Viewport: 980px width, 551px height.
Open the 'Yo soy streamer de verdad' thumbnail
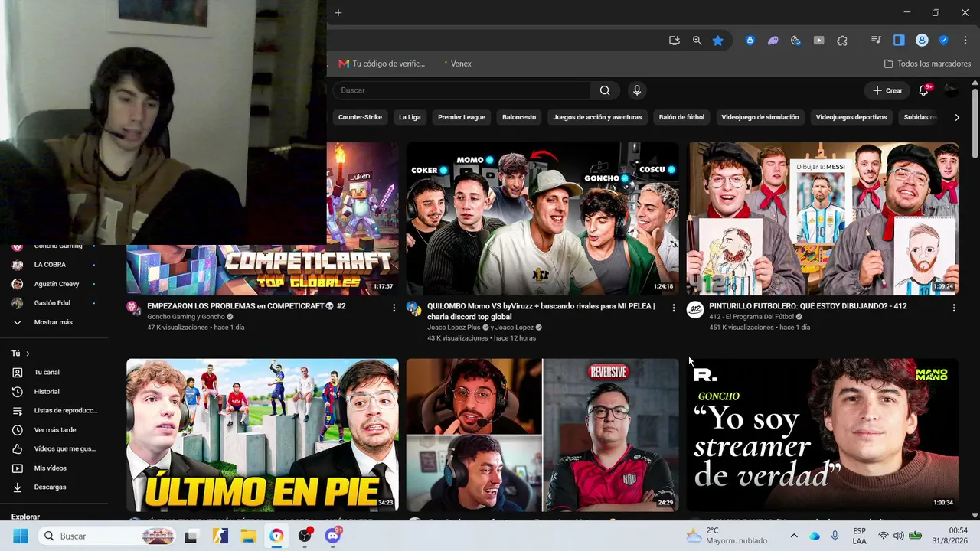(823, 435)
